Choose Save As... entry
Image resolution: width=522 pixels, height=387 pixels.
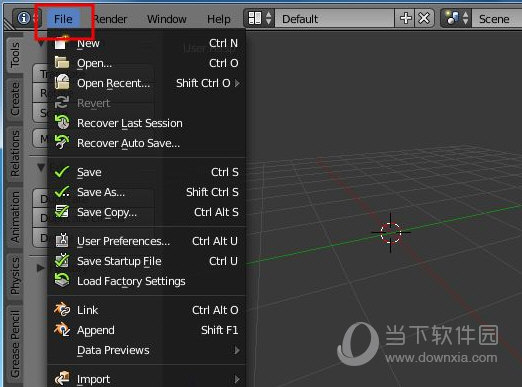147,192
